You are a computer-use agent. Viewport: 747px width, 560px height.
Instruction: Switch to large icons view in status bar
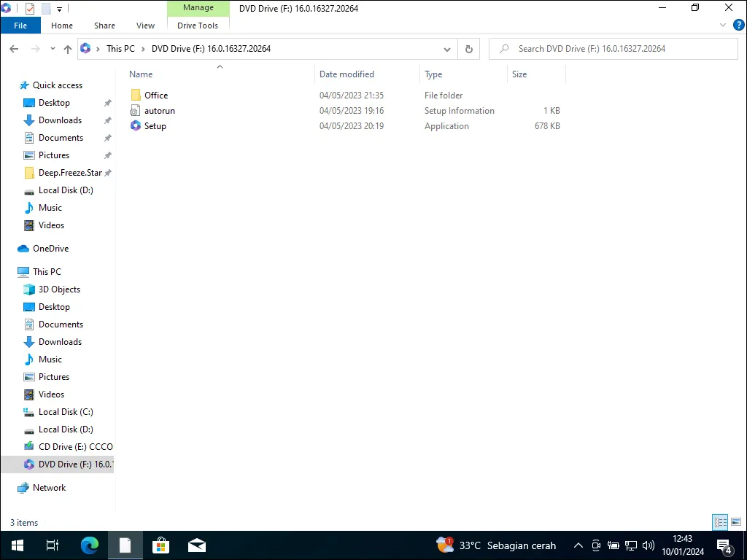(737, 522)
